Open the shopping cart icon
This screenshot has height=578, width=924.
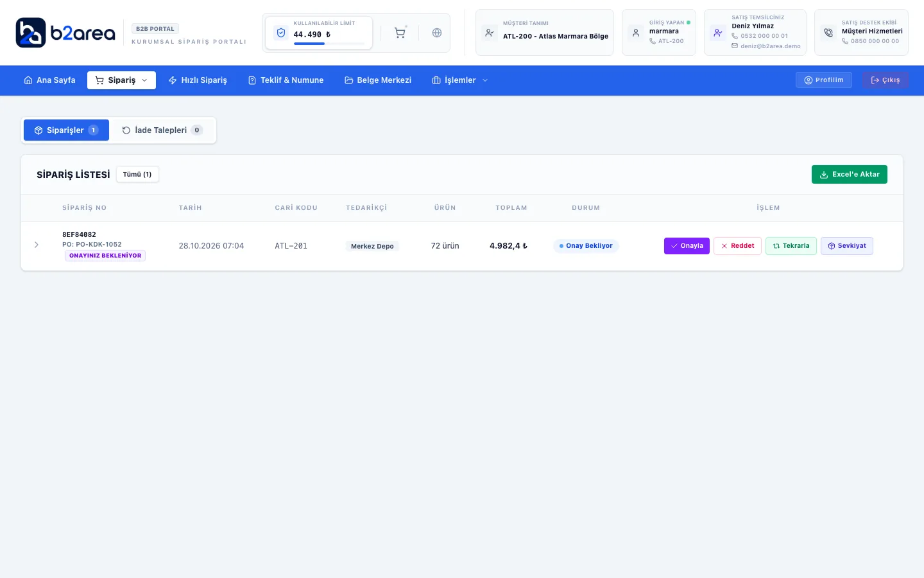pos(400,33)
